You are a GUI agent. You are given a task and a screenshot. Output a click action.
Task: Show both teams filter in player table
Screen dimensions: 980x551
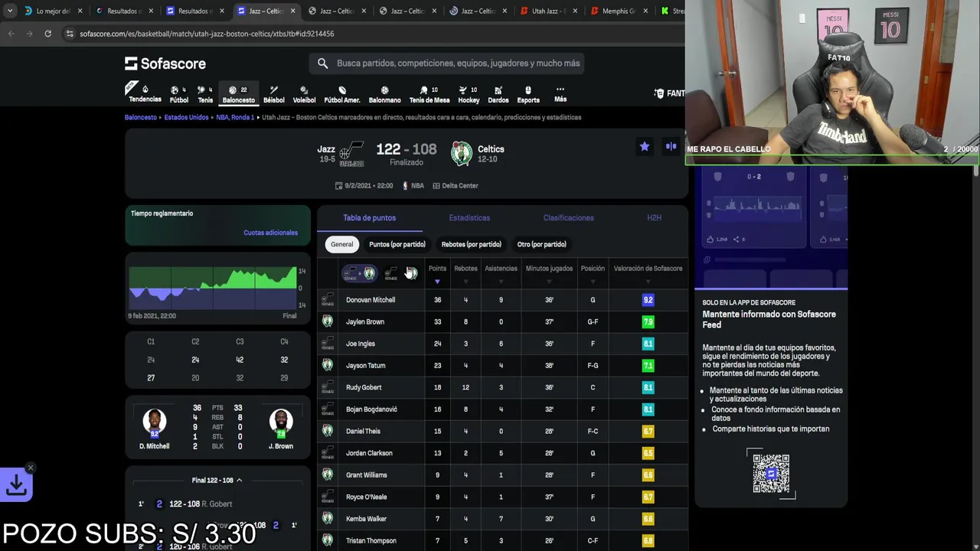point(359,273)
